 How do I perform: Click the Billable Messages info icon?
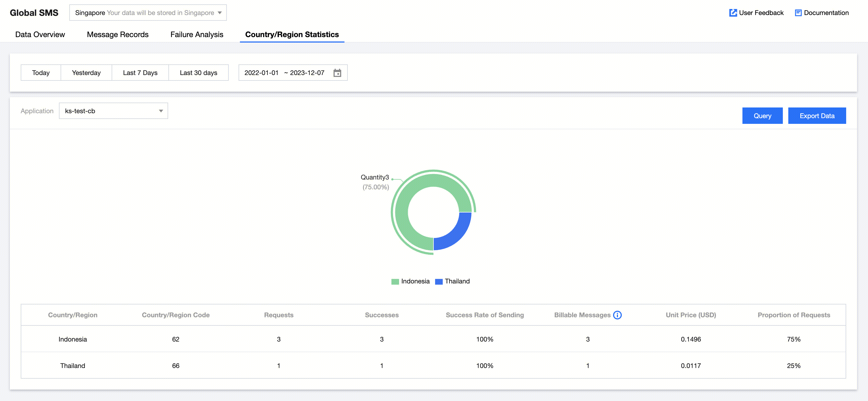617,315
